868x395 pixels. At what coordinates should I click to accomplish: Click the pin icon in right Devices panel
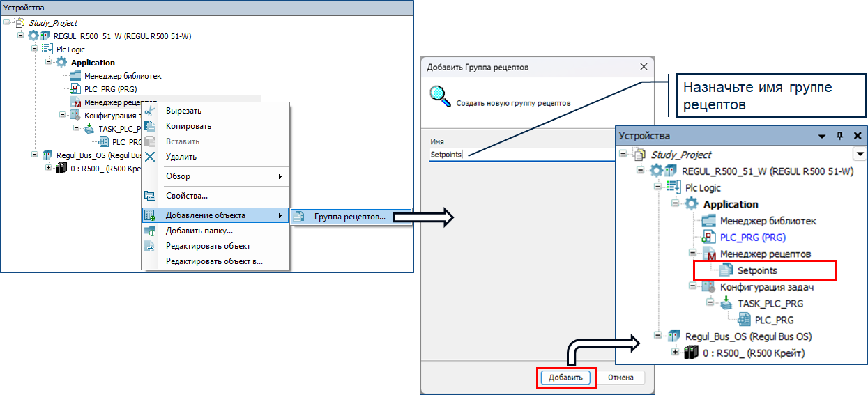(x=840, y=137)
